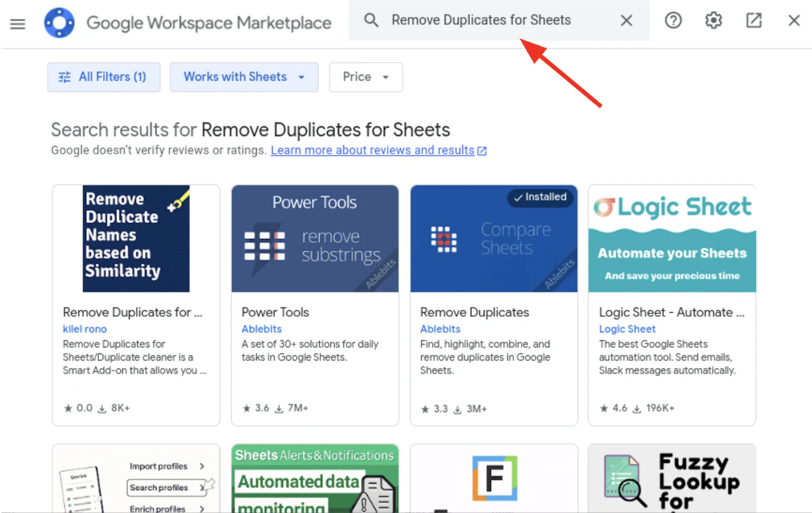Screen dimensions: 812x513
Task: Click the Find, highlight, combine description
Action: click(485, 357)
